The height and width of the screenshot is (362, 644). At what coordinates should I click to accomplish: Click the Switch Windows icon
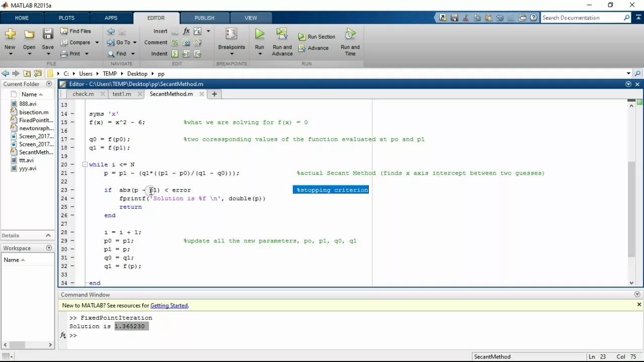pyautogui.click(x=522, y=18)
